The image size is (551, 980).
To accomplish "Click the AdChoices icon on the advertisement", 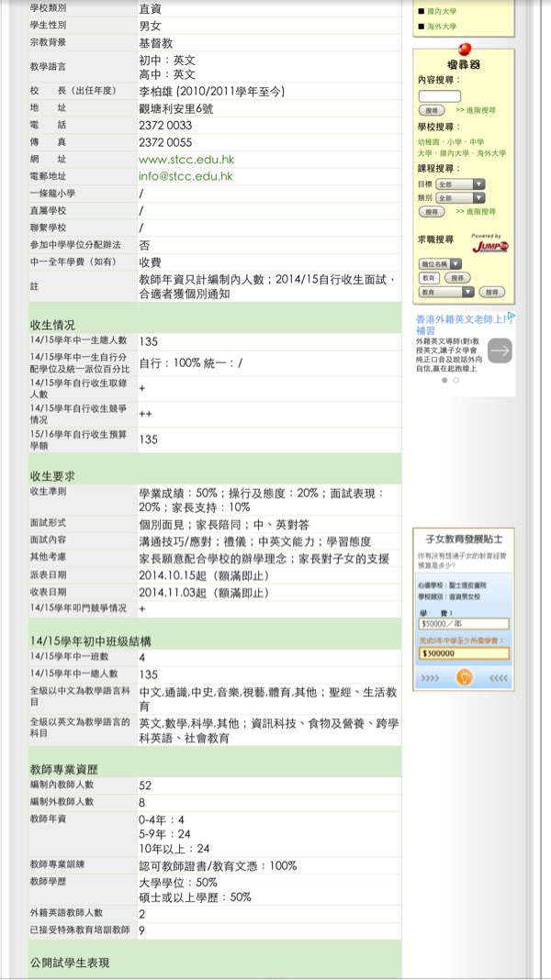I will click(x=511, y=317).
